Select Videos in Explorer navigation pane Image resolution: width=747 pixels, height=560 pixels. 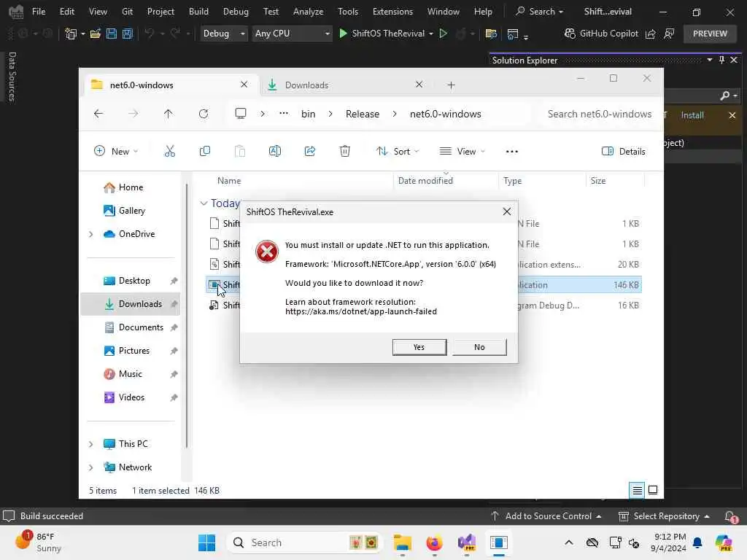click(x=131, y=397)
